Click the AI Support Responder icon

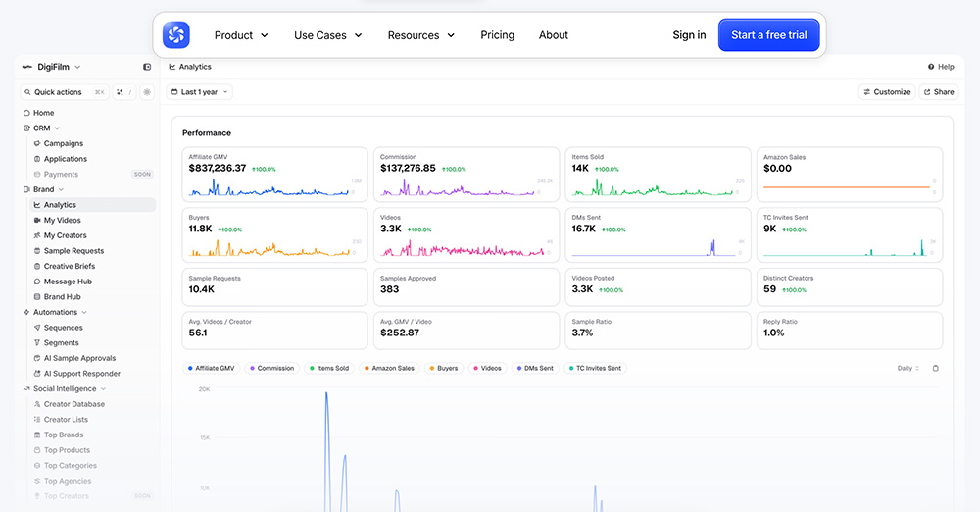[x=37, y=374]
